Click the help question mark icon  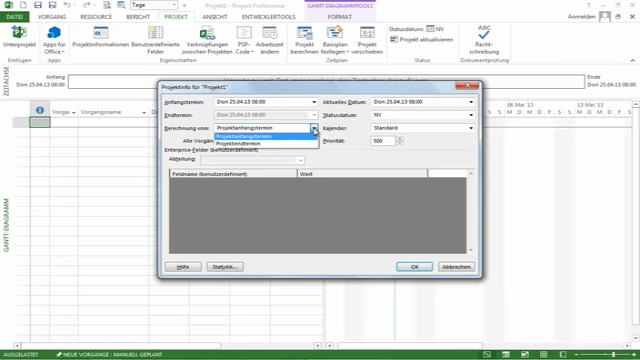click(x=589, y=5)
